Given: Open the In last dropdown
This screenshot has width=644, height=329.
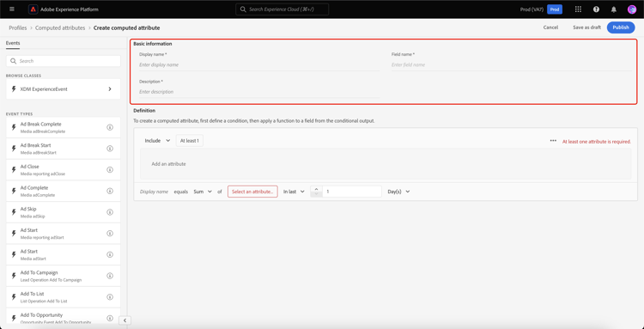Looking at the screenshot, I should click(294, 192).
